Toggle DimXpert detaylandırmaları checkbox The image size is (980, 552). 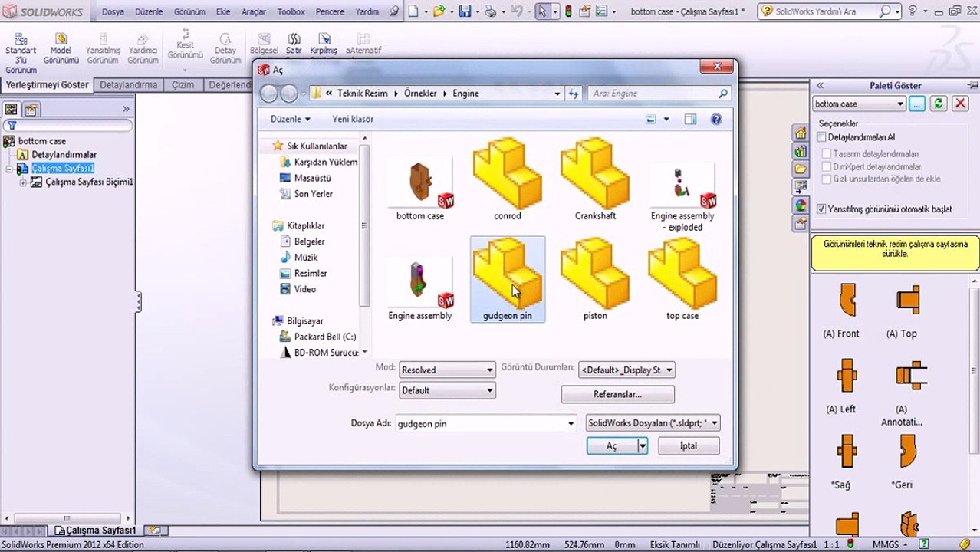point(827,166)
